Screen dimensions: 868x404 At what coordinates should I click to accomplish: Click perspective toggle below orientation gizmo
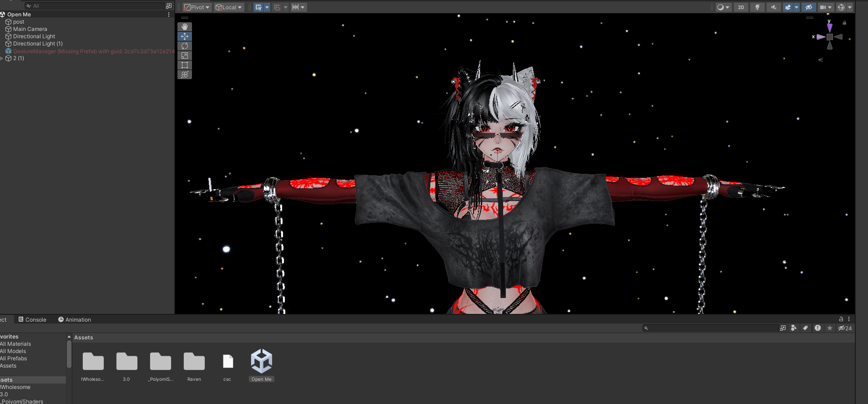(x=821, y=60)
